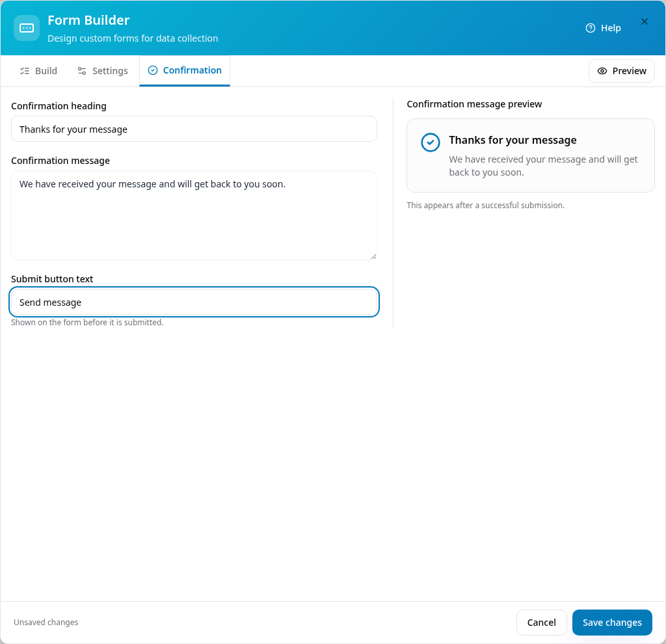Screen dimensions: 666x644
Task: Click the 'Confirmation heading' label
Action: pos(59,106)
